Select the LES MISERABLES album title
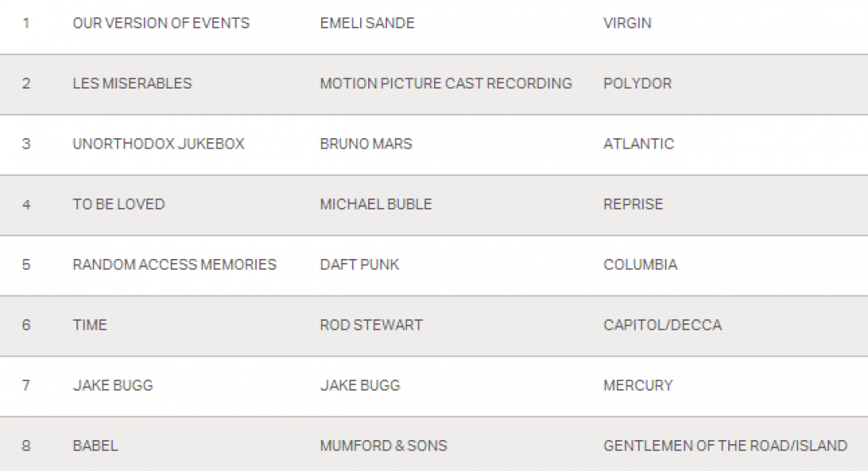The height and width of the screenshot is (471, 868). [132, 83]
